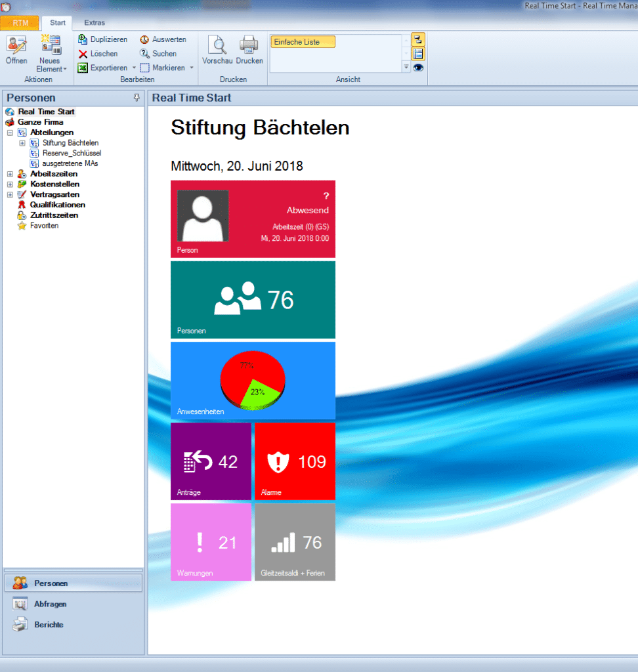Screen dimensions: 638x672
Task: Select Favoriten in the tree
Action: [44, 226]
